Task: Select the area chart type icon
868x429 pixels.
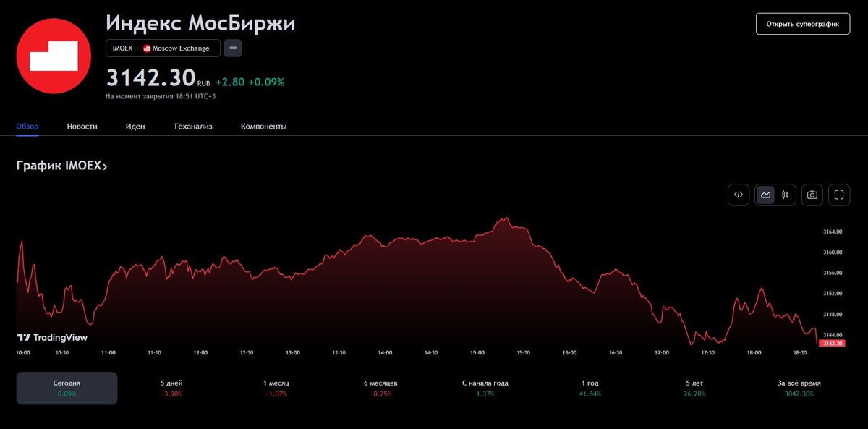Action: point(765,195)
